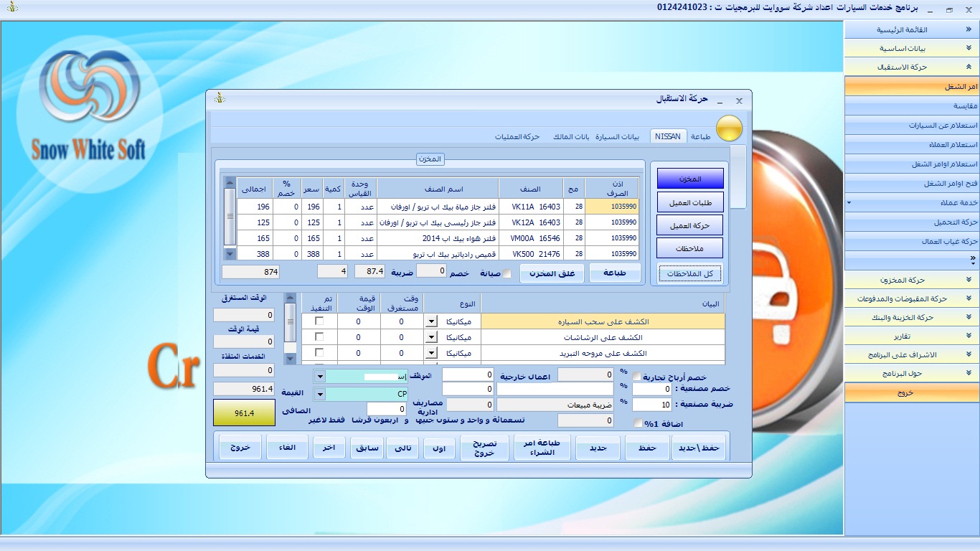Screen dimensions: 980x551
Task: Click double chevron beside القائمة الرئيسية
Action: click(969, 30)
